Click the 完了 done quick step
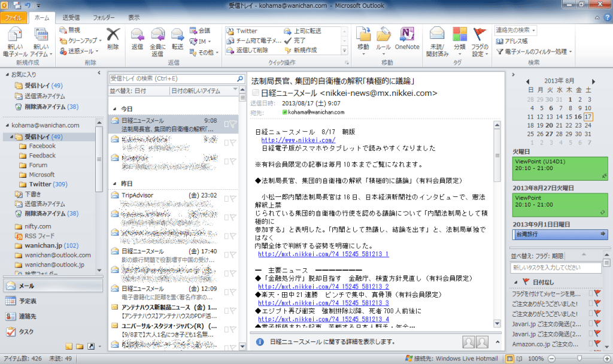Viewport: 613px width, 364px height. (295, 40)
